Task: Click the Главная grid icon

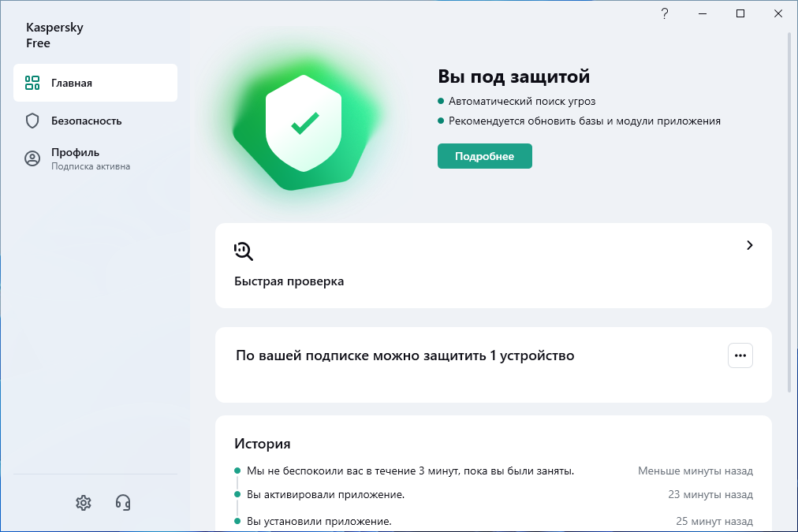Action: pyautogui.click(x=32, y=83)
